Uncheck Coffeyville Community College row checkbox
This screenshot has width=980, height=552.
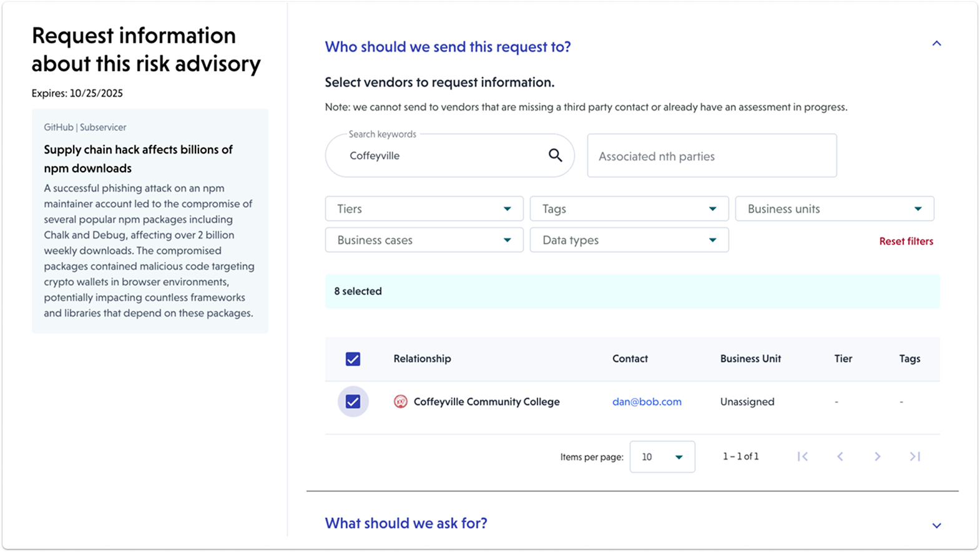353,402
